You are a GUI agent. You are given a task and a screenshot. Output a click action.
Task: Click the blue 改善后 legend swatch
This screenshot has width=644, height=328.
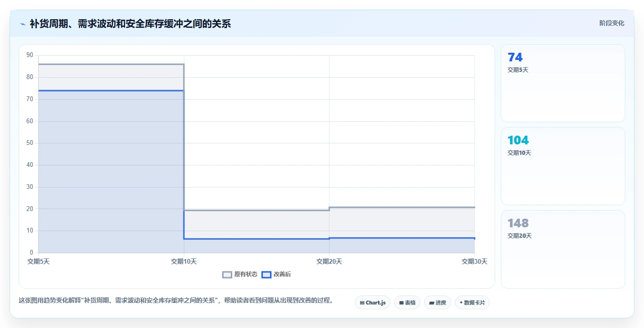tap(266, 274)
